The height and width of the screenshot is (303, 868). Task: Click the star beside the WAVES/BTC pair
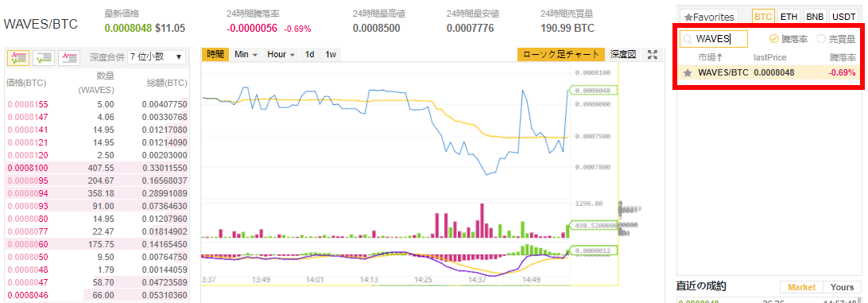pos(688,72)
